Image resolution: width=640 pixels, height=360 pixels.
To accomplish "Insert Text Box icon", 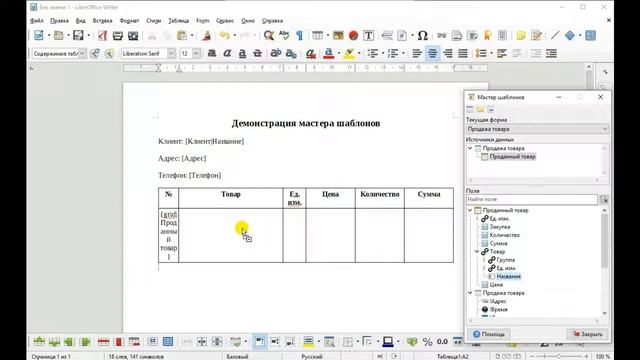I will [x=369, y=36].
